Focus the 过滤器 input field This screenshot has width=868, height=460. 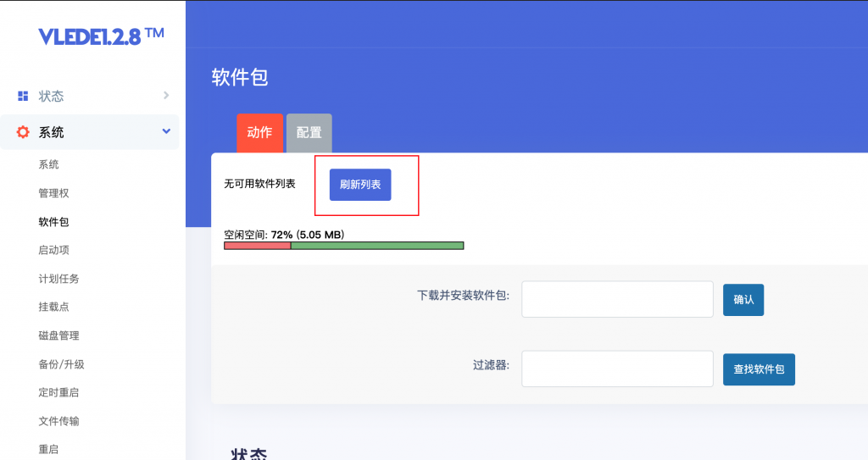click(617, 369)
